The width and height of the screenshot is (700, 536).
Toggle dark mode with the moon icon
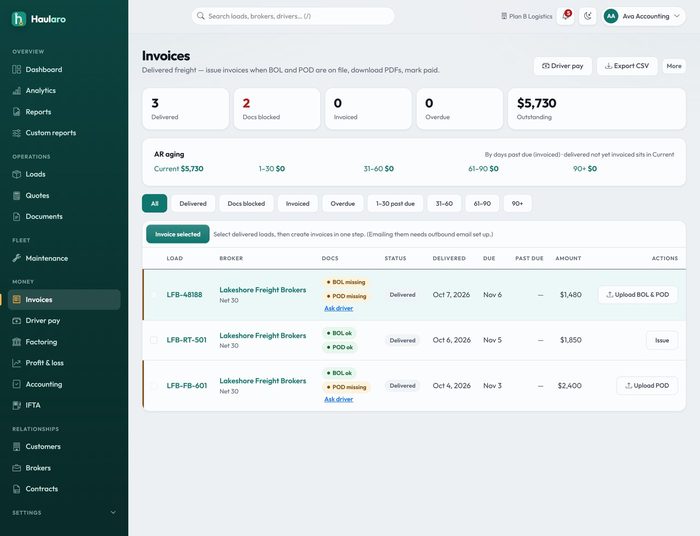[588, 16]
